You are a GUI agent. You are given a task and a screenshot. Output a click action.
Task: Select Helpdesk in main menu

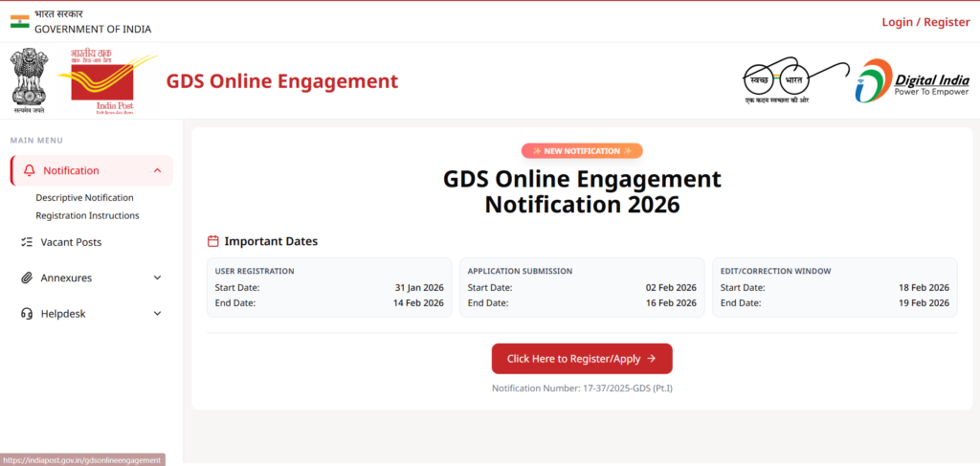pyautogui.click(x=63, y=314)
